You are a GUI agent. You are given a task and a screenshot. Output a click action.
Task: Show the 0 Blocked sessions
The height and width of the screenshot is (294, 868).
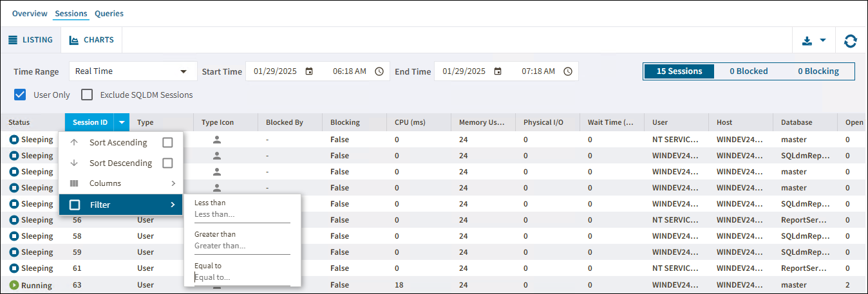pyautogui.click(x=748, y=71)
